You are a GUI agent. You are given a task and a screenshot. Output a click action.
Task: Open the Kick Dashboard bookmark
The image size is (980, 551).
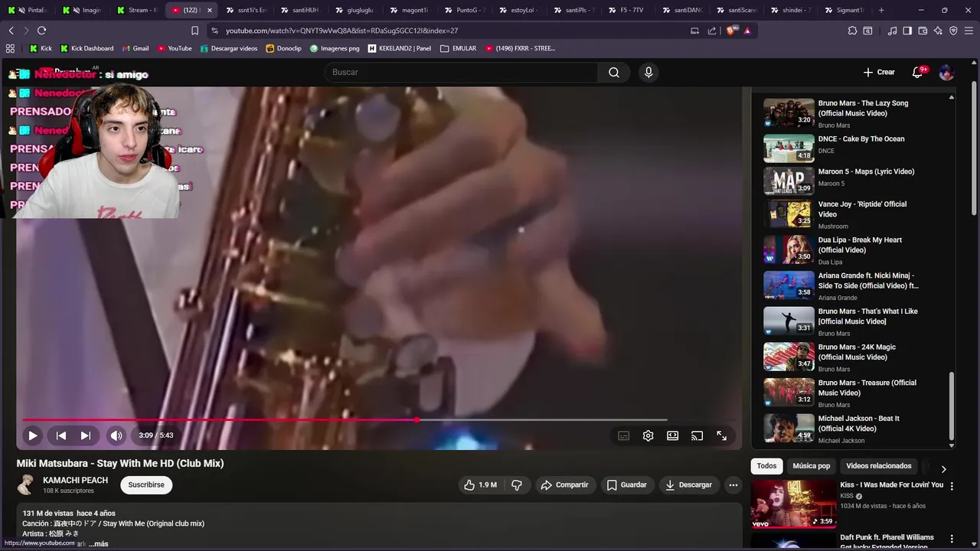point(87,48)
